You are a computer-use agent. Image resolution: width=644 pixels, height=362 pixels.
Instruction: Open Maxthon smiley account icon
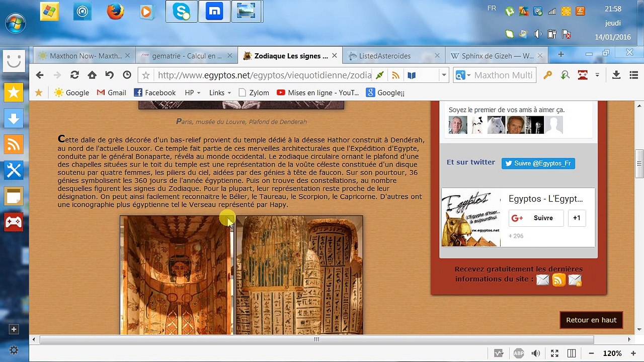point(14,61)
